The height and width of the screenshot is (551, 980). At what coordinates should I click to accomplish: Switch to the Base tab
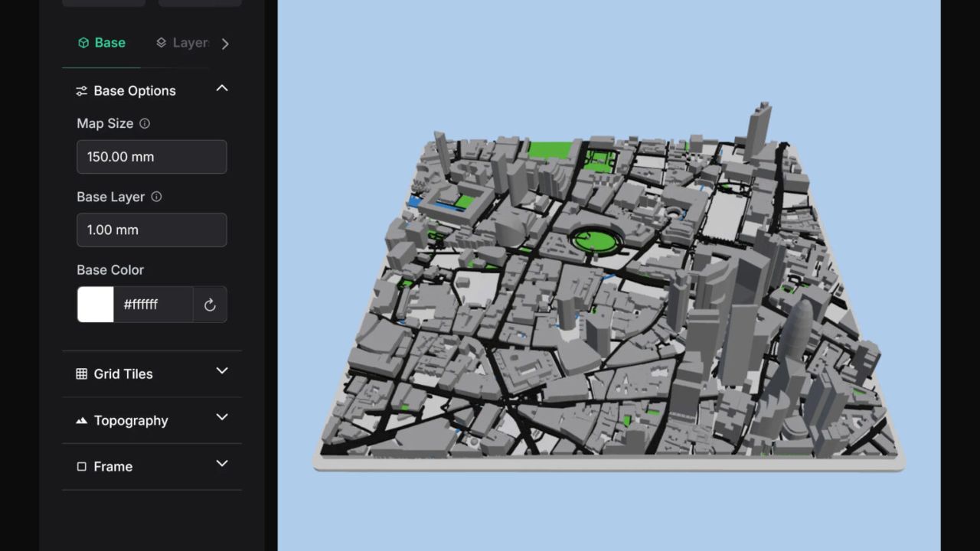tap(101, 43)
